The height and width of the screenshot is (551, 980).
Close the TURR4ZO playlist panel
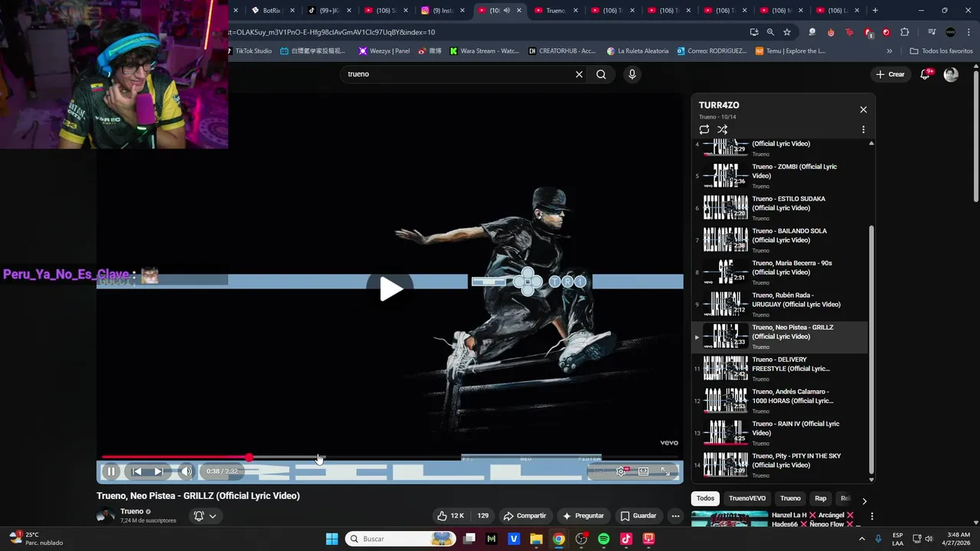[x=864, y=109]
